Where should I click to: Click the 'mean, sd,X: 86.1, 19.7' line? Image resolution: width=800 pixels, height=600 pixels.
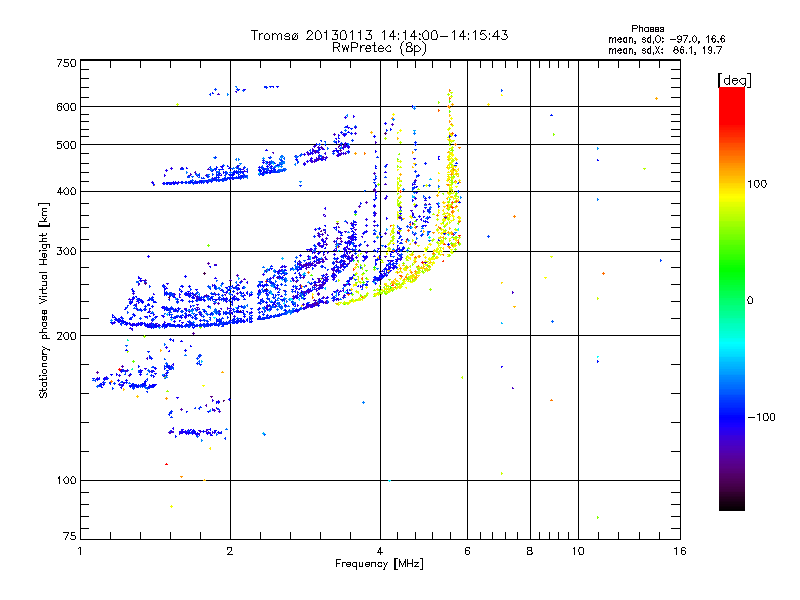pos(665,50)
